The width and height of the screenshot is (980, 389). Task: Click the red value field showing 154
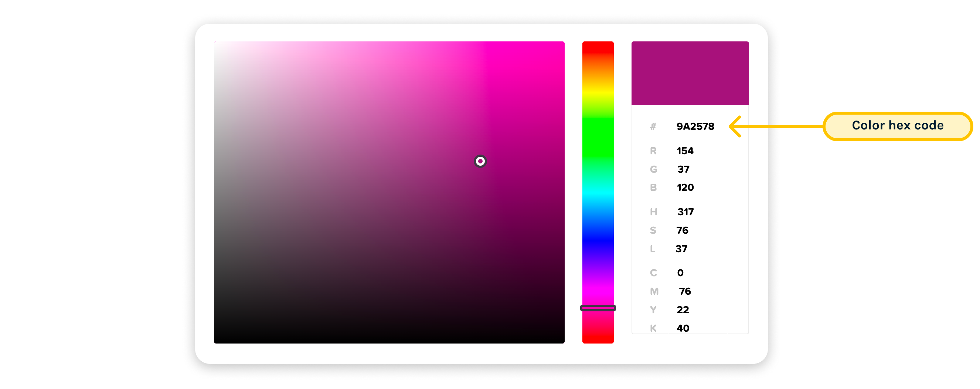[x=685, y=151]
